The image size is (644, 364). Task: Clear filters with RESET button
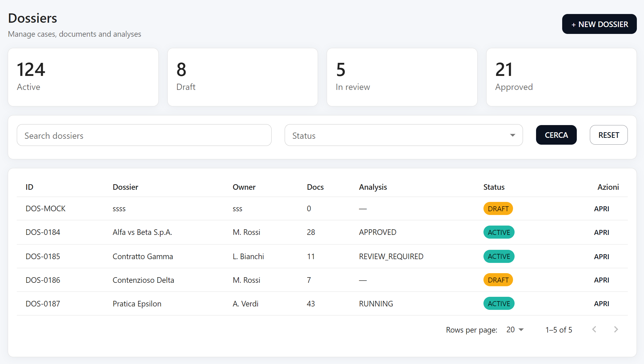[x=609, y=135]
